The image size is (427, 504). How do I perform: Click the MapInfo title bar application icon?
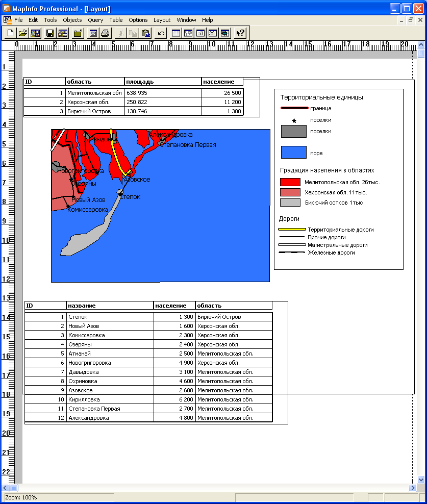click(x=7, y=8)
